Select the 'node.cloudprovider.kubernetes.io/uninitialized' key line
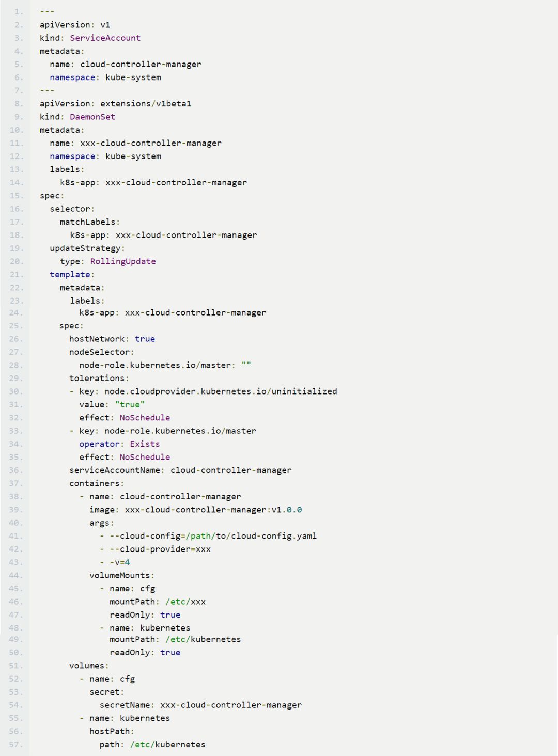This screenshot has width=558, height=756. click(203, 391)
